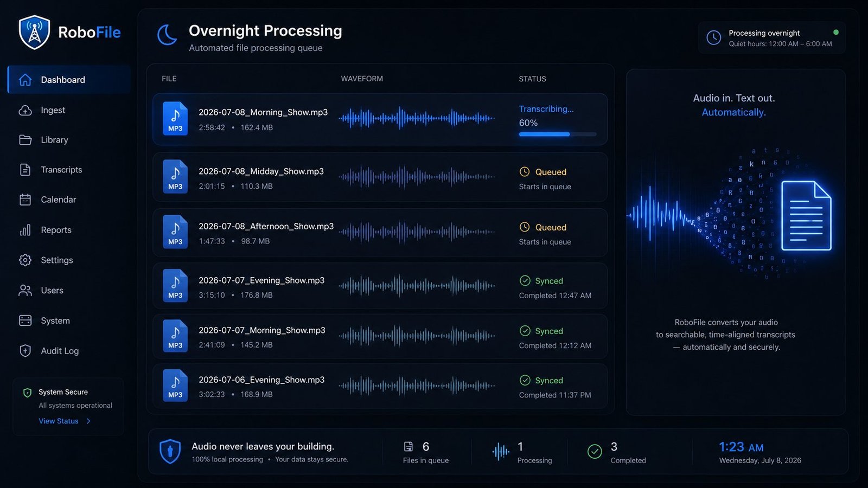The image size is (868, 488).
Task: Click the FILE column header
Action: pyautogui.click(x=169, y=79)
